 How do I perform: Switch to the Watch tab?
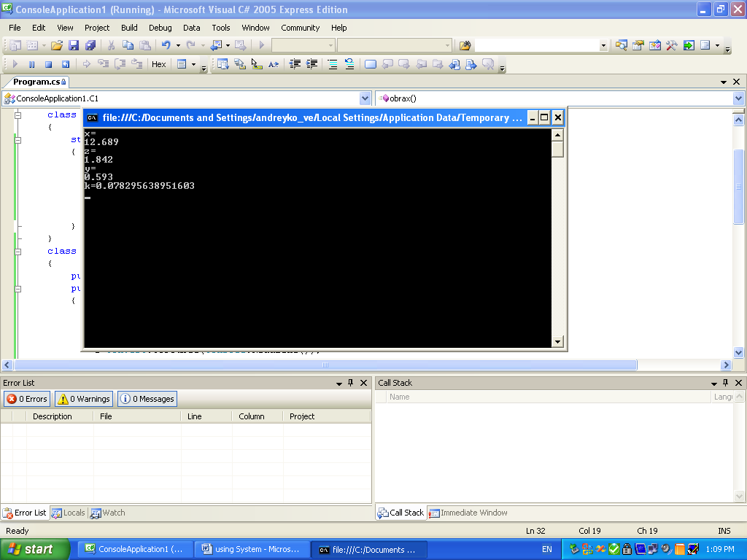(108, 513)
